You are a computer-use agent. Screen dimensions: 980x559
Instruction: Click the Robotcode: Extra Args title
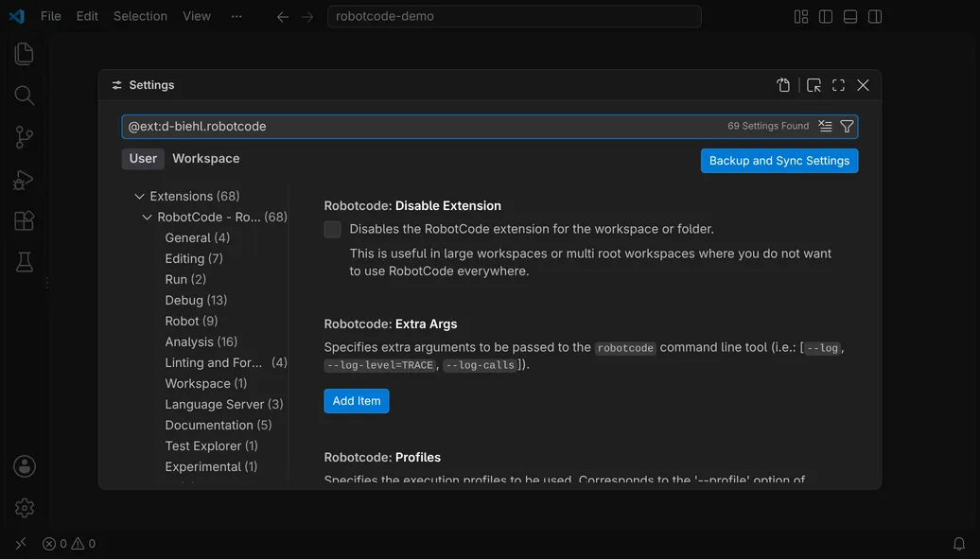(x=391, y=323)
